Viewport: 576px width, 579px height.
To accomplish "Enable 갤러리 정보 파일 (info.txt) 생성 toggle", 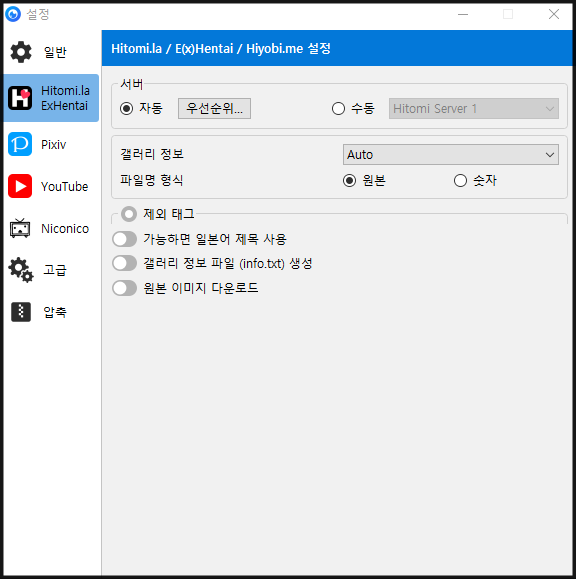I will pyautogui.click(x=124, y=264).
